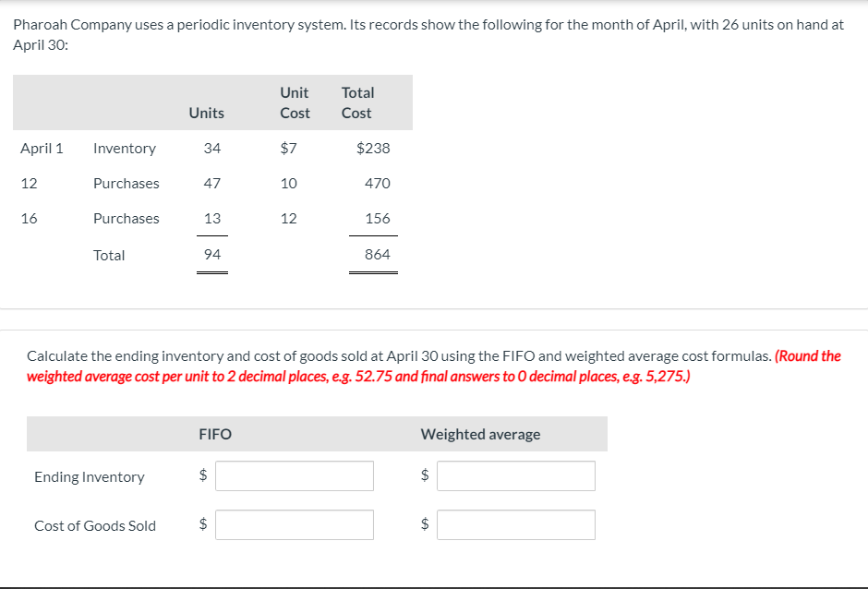868x589 pixels.
Task: Click the Units column header
Action: pos(206,113)
